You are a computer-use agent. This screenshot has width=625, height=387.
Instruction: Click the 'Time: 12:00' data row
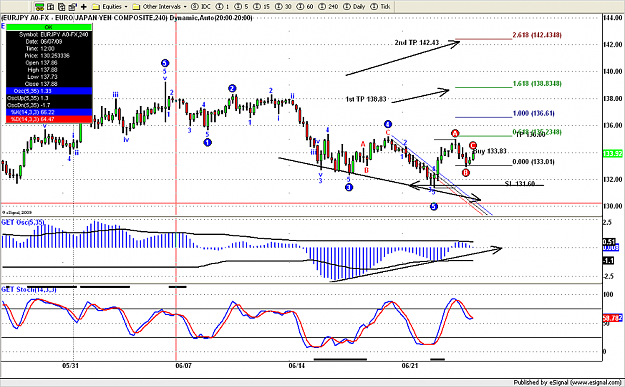(x=49, y=48)
